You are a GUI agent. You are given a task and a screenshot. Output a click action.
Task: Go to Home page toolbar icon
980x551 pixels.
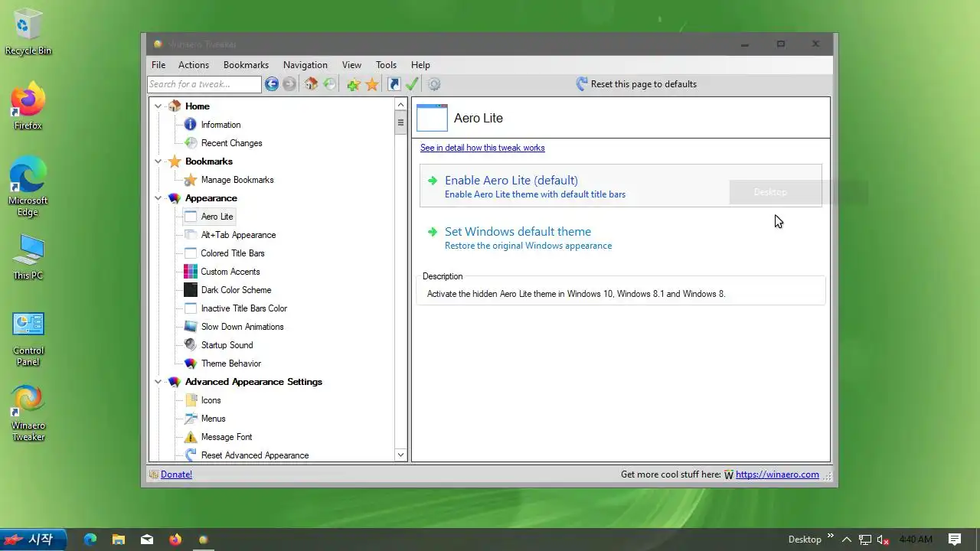pos(311,84)
